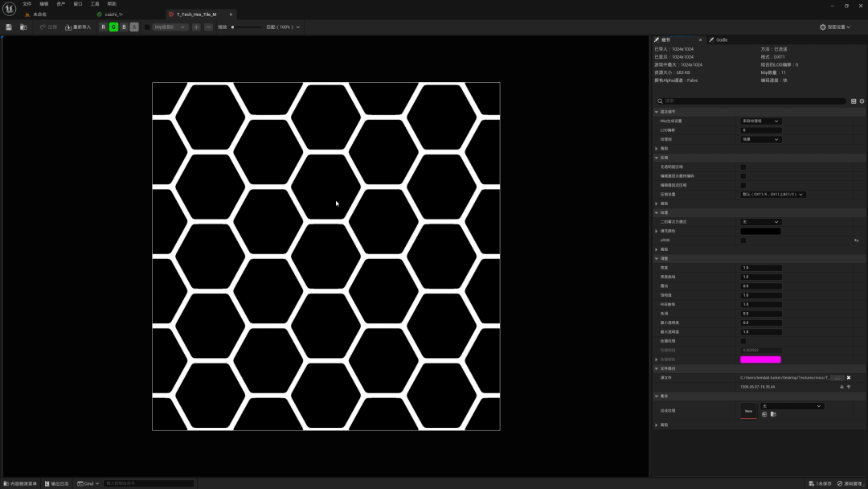Viewport: 868px width, 489px height.
Task: Click the Unreal Engine logo icon
Action: tap(9, 9)
